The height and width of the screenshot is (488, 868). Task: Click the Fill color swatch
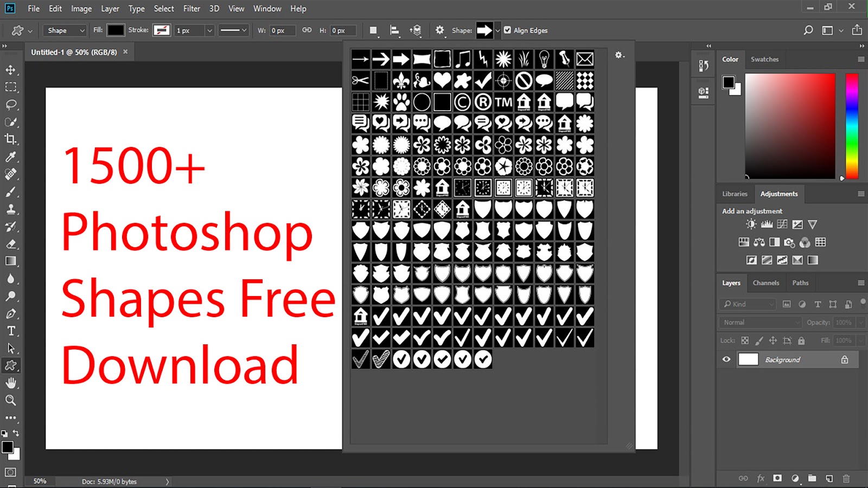point(116,30)
